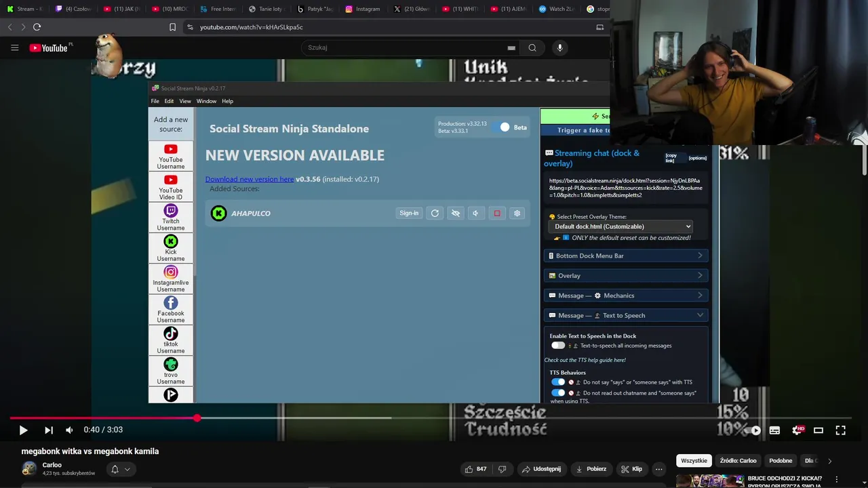Screen dimensions: 868x488
Task: Open Social Stream Ninja File menu
Action: pyautogui.click(x=155, y=101)
